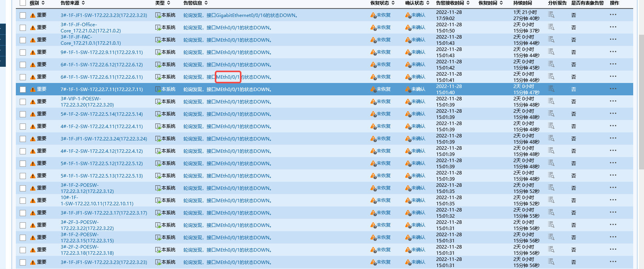Click vertical scrollbar on the right edge
This screenshot has width=644, height=269.
(x=641, y=102)
